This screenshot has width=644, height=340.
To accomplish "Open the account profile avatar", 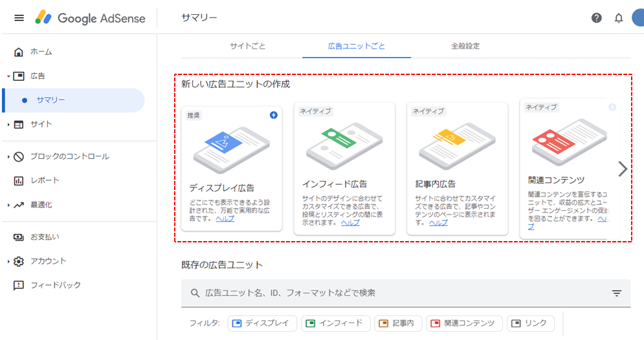I will tap(638, 18).
